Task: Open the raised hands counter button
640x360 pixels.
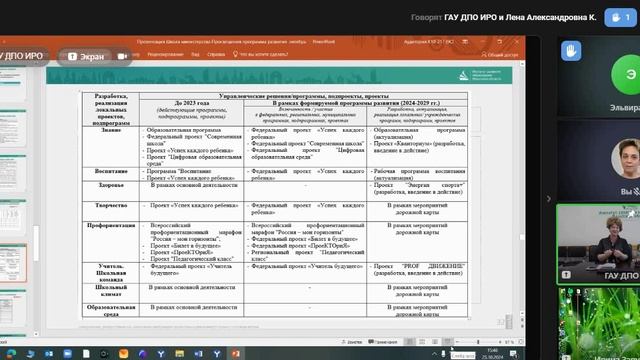Action: click(x=620, y=17)
